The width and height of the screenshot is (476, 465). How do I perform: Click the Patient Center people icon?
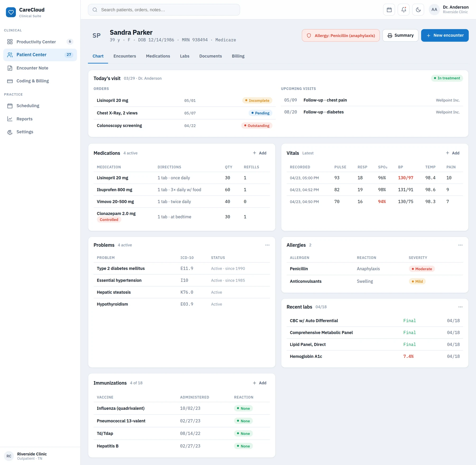(10, 55)
